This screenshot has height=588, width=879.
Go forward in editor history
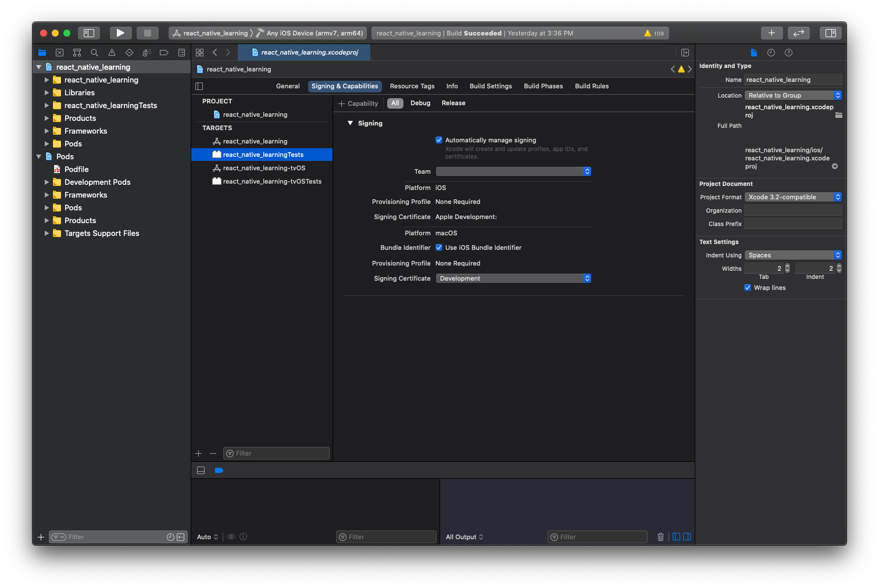pyautogui.click(x=228, y=52)
